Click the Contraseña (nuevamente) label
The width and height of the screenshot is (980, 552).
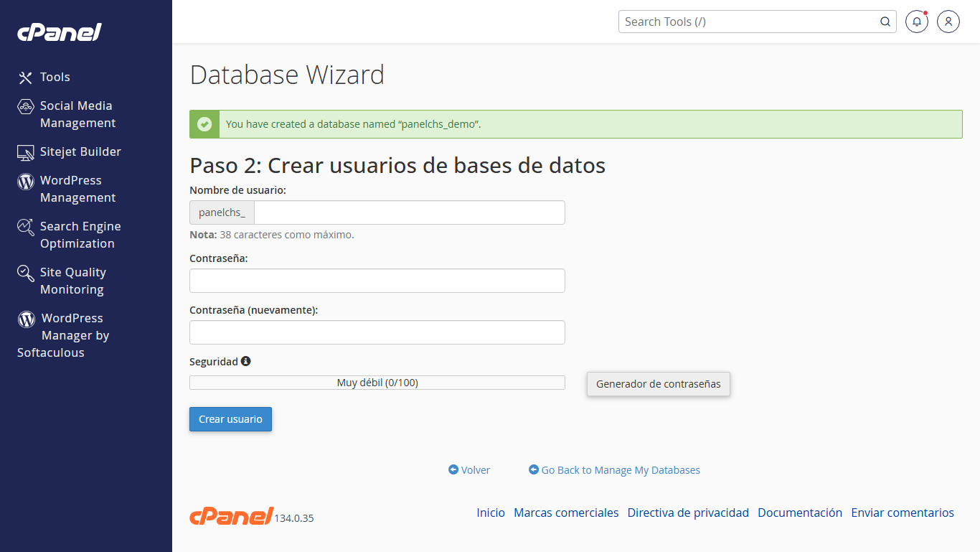click(x=253, y=310)
